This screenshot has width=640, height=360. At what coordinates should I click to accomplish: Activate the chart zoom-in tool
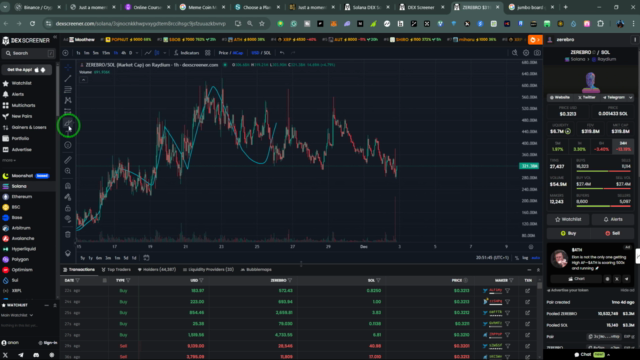click(x=68, y=171)
